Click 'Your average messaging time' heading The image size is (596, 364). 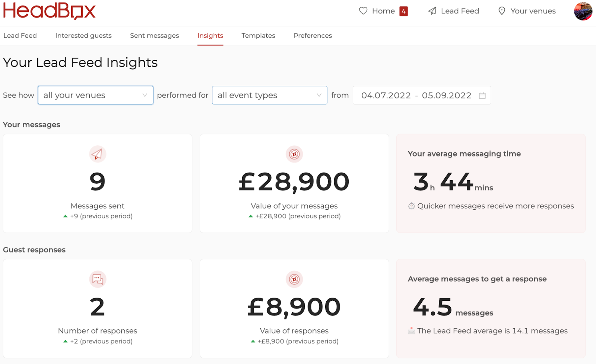(x=464, y=154)
